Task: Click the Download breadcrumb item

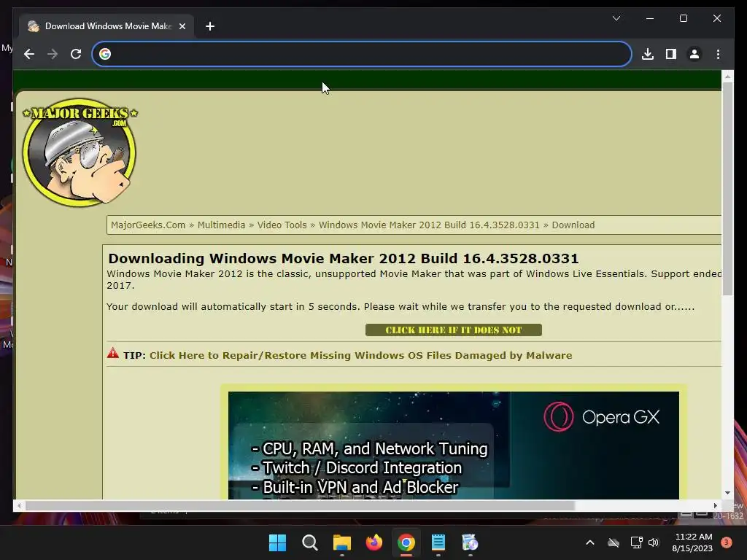Action: (573, 225)
